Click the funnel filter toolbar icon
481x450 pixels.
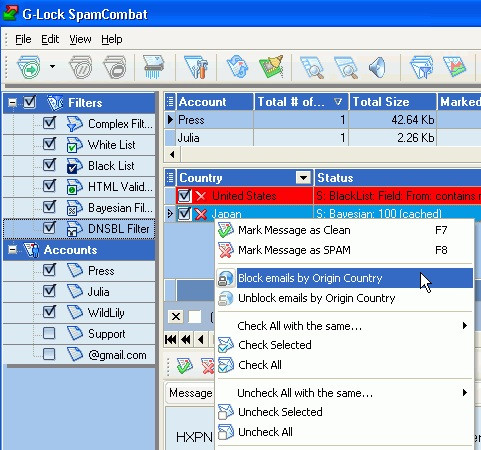tap(422, 67)
